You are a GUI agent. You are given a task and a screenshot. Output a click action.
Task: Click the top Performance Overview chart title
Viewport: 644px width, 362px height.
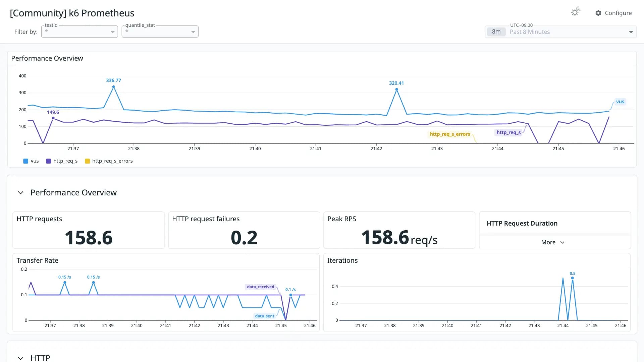[47, 58]
